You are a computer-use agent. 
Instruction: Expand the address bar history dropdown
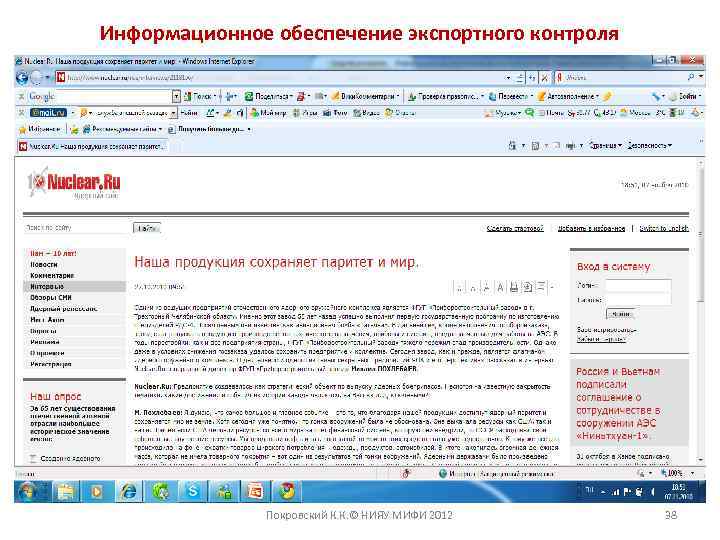point(508,78)
